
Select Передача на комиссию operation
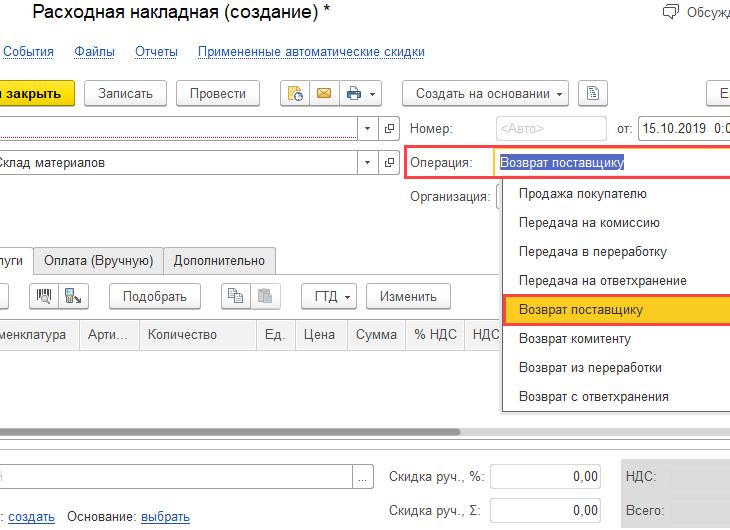click(x=616, y=223)
